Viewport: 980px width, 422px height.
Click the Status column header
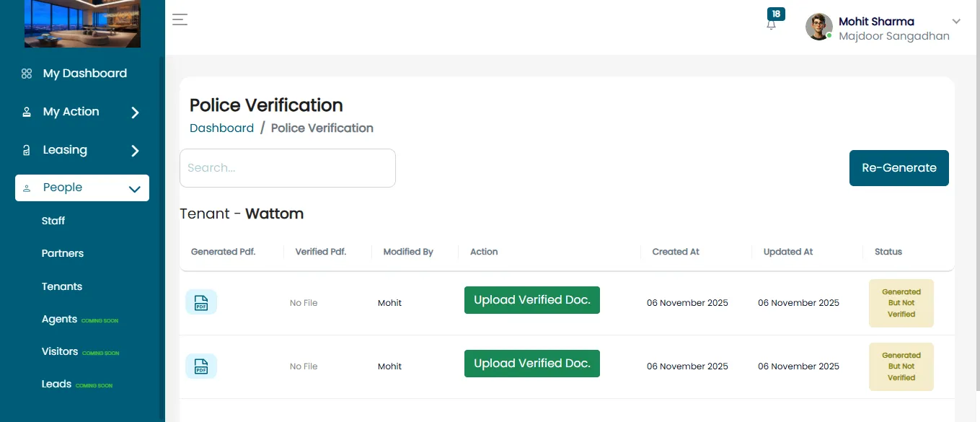click(x=888, y=252)
